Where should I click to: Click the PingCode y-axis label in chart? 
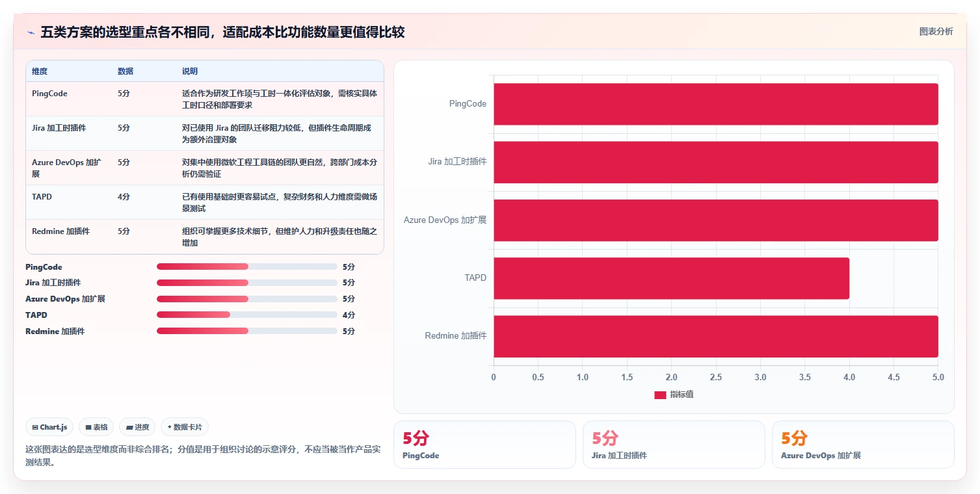pyautogui.click(x=468, y=104)
